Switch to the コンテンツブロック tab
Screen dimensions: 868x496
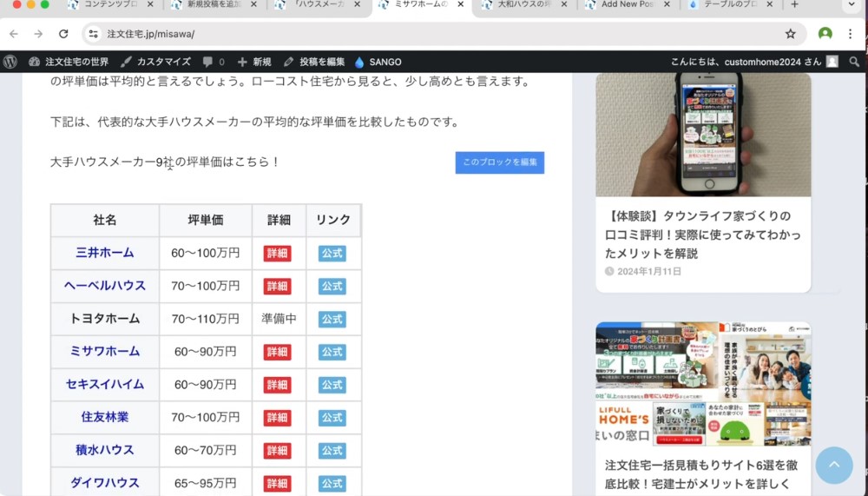[109, 4]
